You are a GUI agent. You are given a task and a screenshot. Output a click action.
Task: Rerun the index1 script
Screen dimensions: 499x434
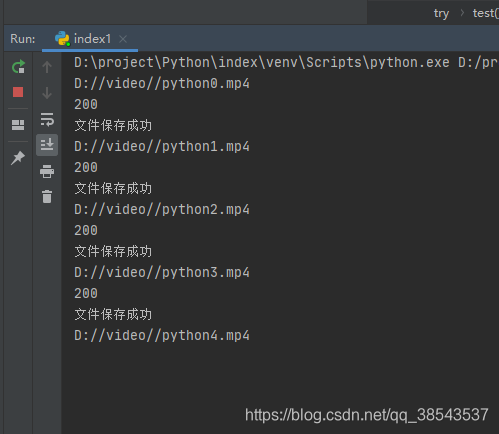18,67
